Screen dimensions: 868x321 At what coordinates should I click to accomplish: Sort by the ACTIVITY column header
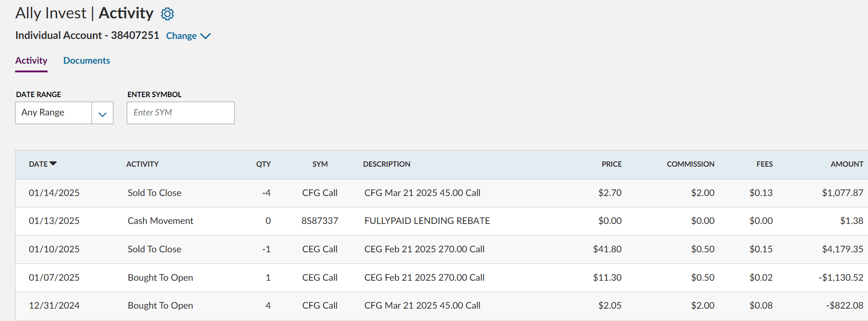142,164
